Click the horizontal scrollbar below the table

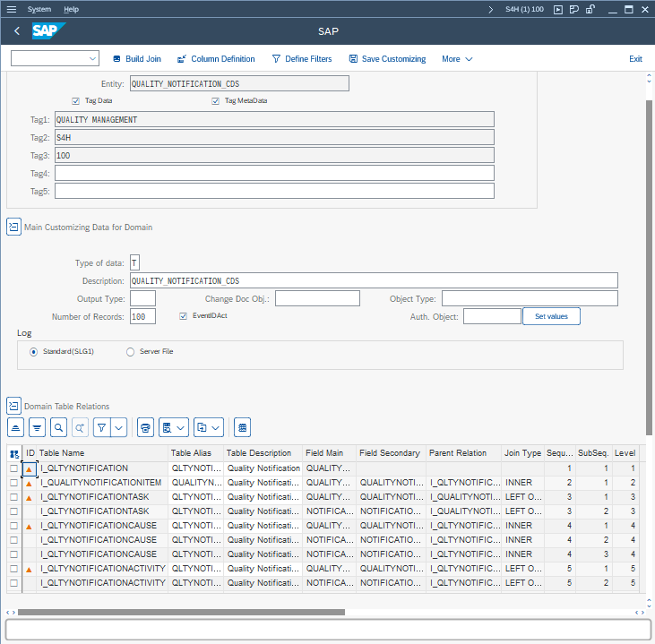click(x=179, y=613)
